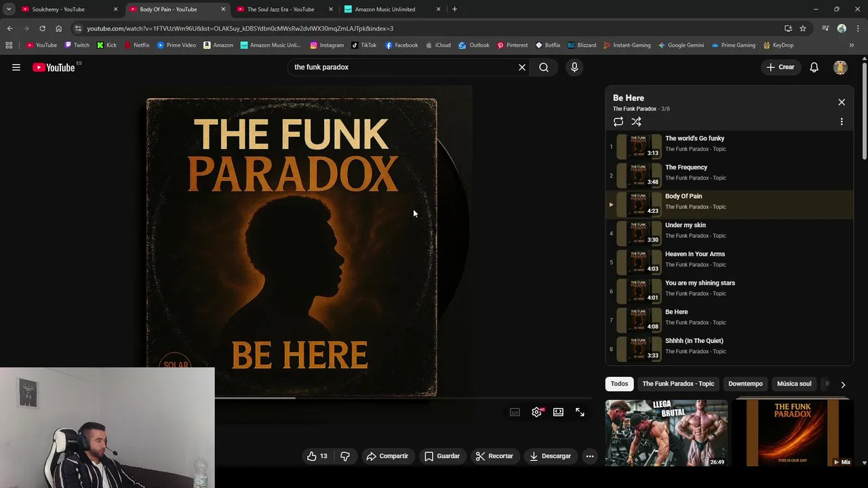Screen dimensions: 868x488
Task: Open playlist three-dot options menu
Action: click(x=842, y=122)
